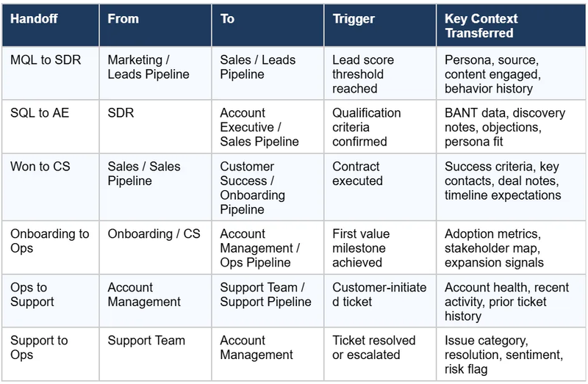Select the Ticket resolved or escalated cell
The width and height of the screenshot is (588, 384).
373,347
